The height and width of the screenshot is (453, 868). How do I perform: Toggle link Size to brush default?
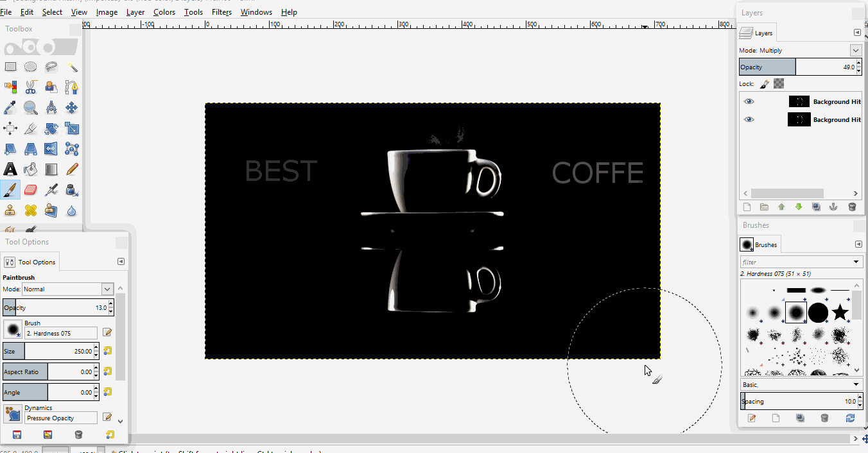(108, 351)
